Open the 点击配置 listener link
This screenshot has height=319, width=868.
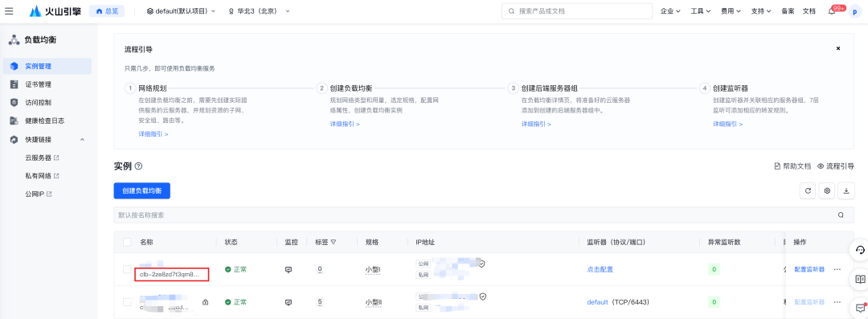(x=600, y=270)
